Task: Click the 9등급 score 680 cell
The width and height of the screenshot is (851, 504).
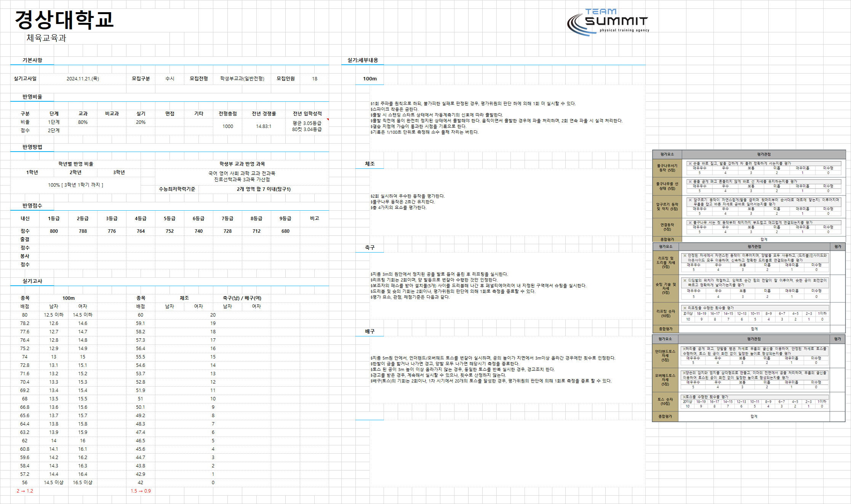Action: click(x=285, y=231)
